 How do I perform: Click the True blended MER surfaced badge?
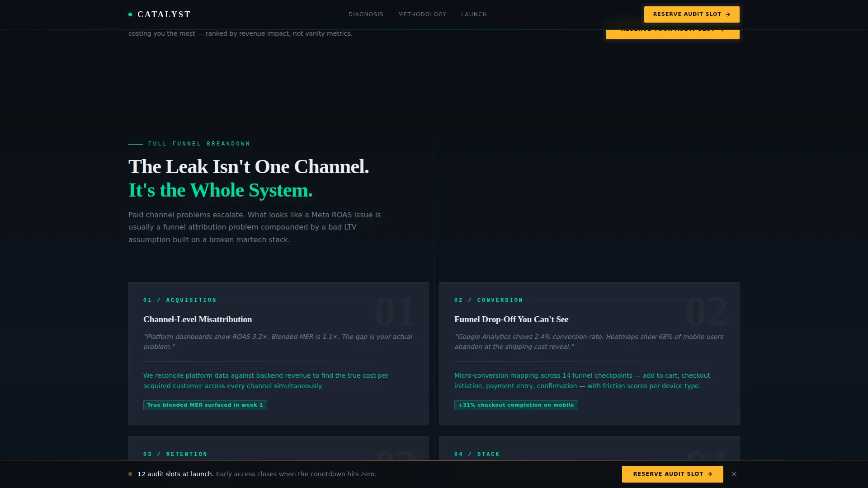pyautogui.click(x=205, y=405)
